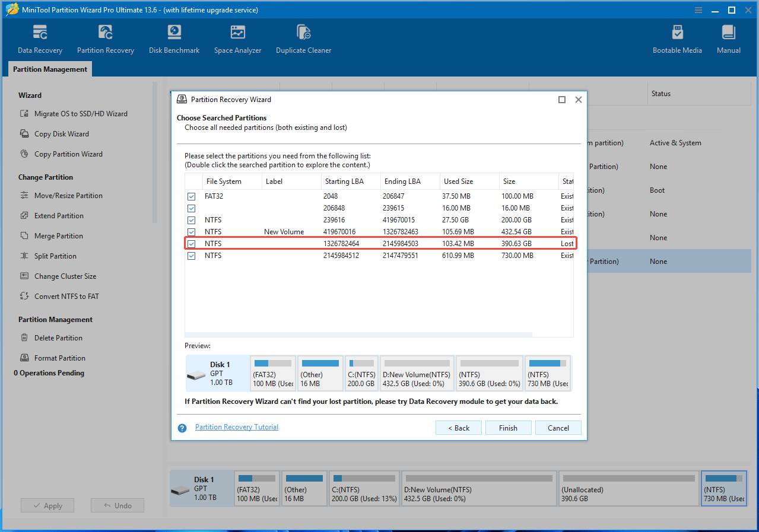Select Convert NTFS to FAT
The height and width of the screenshot is (532, 759).
point(59,297)
